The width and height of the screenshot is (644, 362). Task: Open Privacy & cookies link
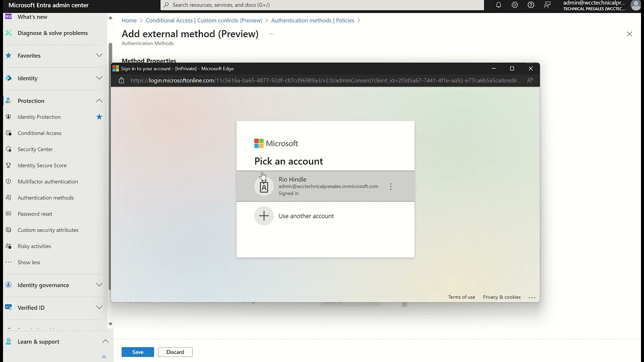pyautogui.click(x=502, y=297)
